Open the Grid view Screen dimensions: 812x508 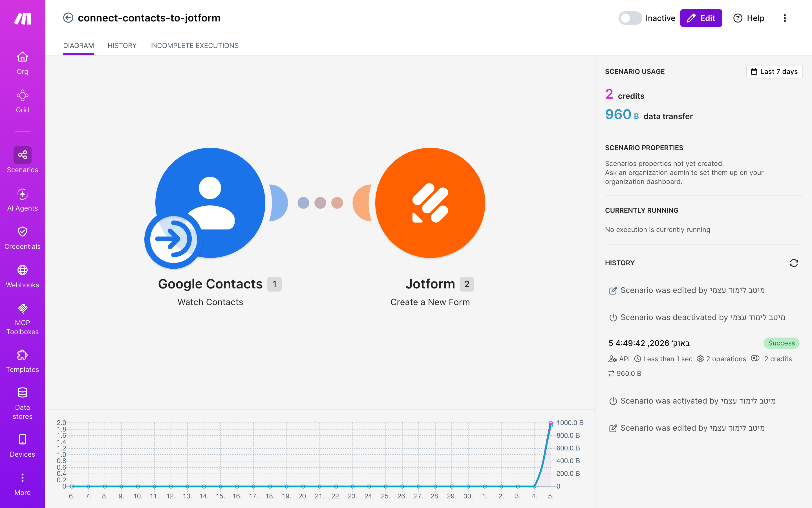click(23, 102)
